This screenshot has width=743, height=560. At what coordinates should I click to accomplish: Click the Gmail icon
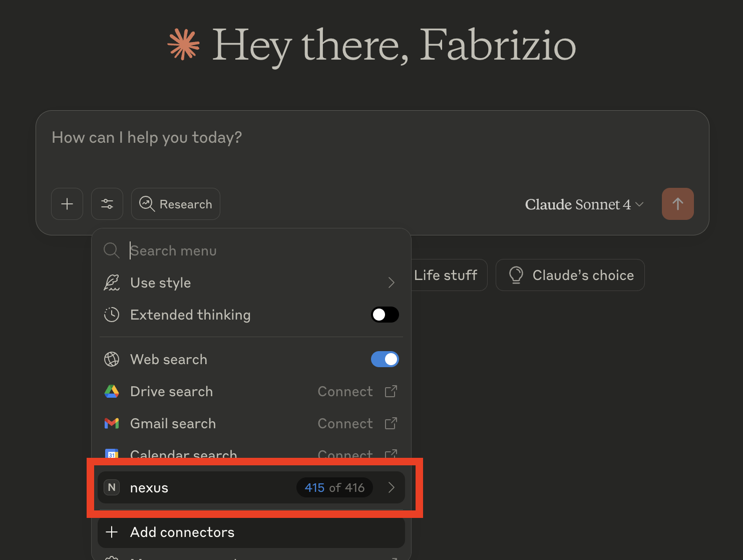coord(112,423)
